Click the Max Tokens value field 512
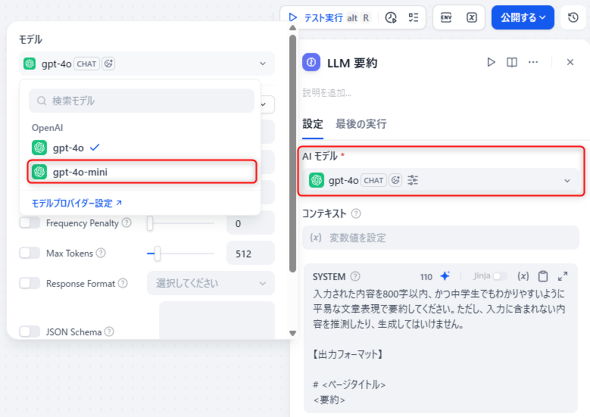 pos(250,253)
